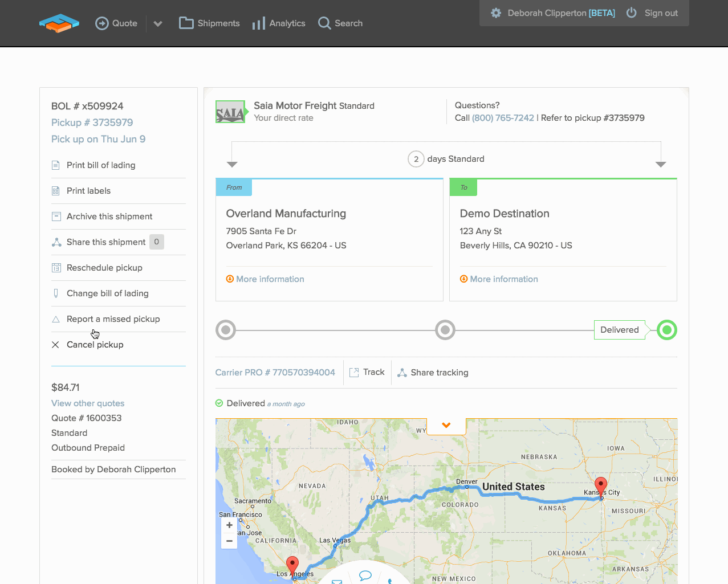Click the Kansas City map pin
The image size is (728, 584).
click(x=601, y=488)
